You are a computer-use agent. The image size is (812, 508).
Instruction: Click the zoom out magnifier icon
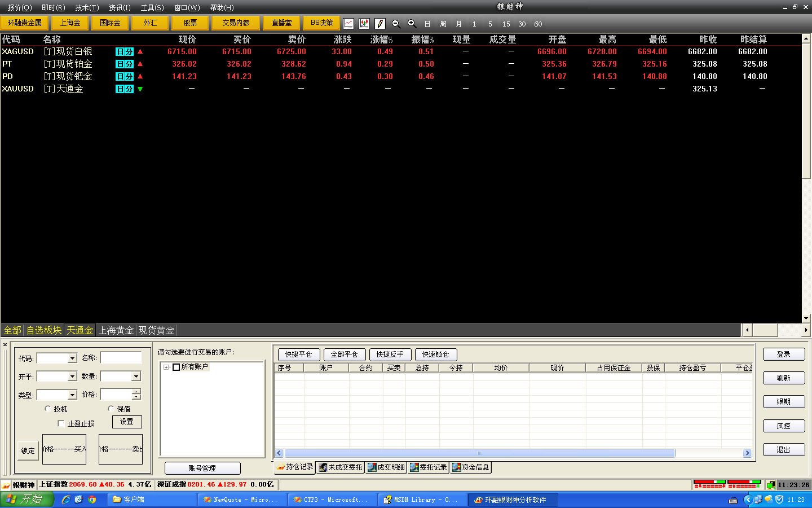[396, 24]
